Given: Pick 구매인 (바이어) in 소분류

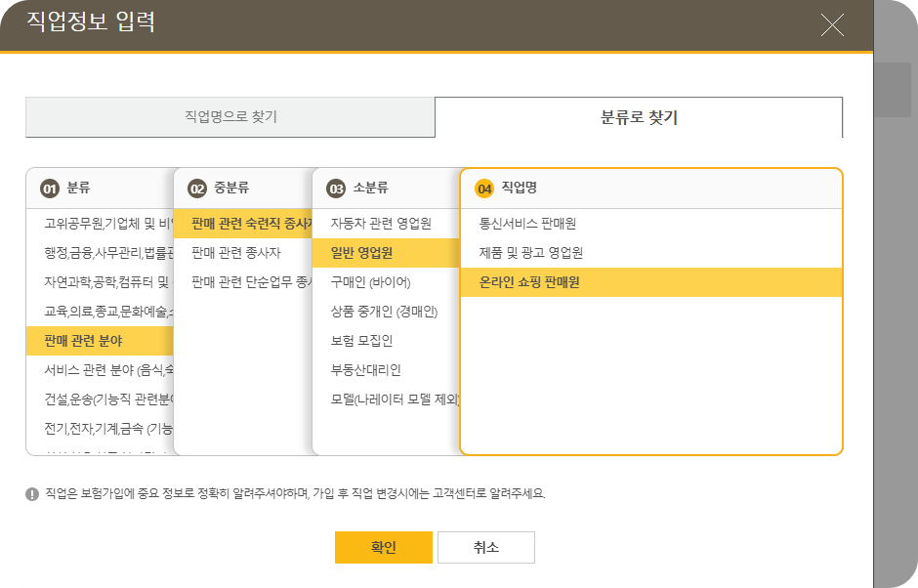Looking at the screenshot, I should 387,281.
